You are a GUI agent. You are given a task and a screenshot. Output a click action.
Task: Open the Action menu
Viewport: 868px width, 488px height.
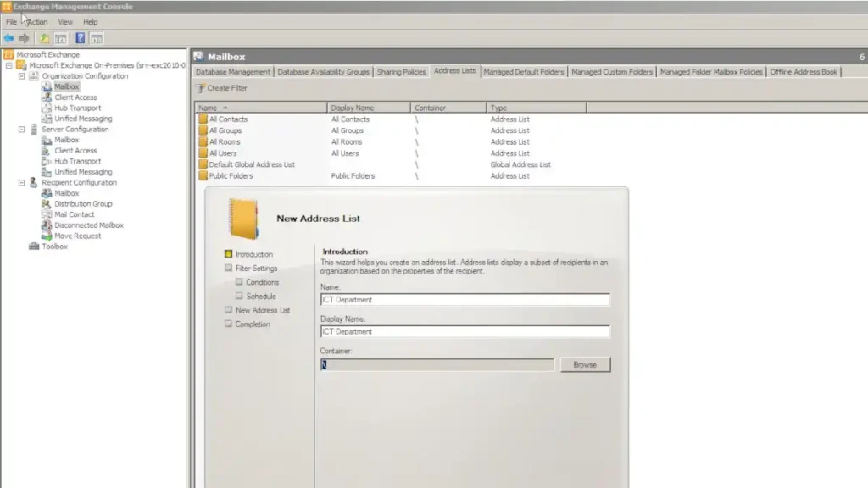(x=37, y=22)
